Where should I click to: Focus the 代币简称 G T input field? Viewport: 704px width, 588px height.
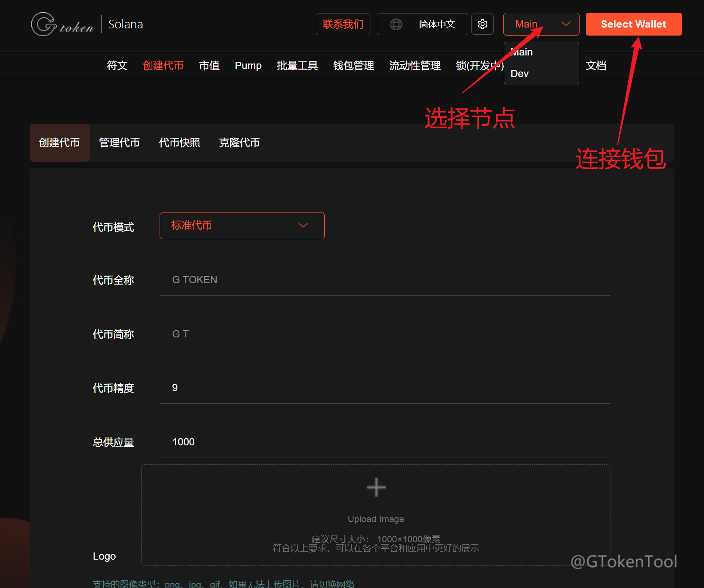tap(384, 334)
